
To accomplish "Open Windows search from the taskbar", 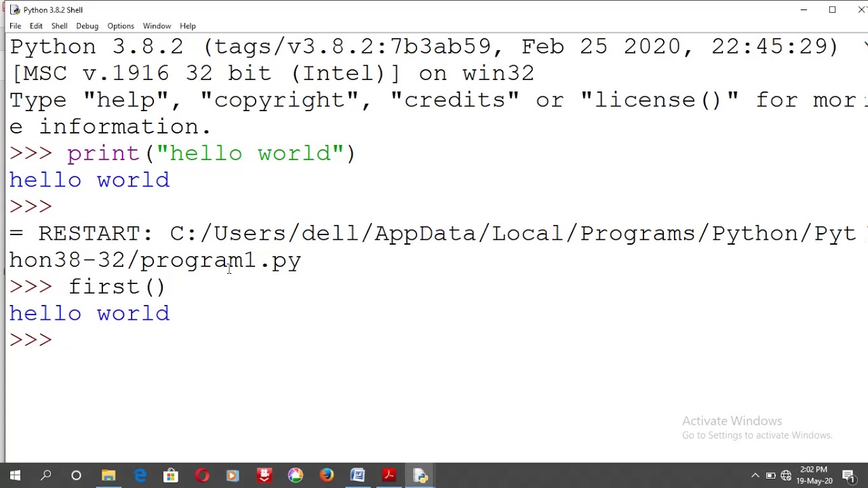I will (x=46, y=476).
